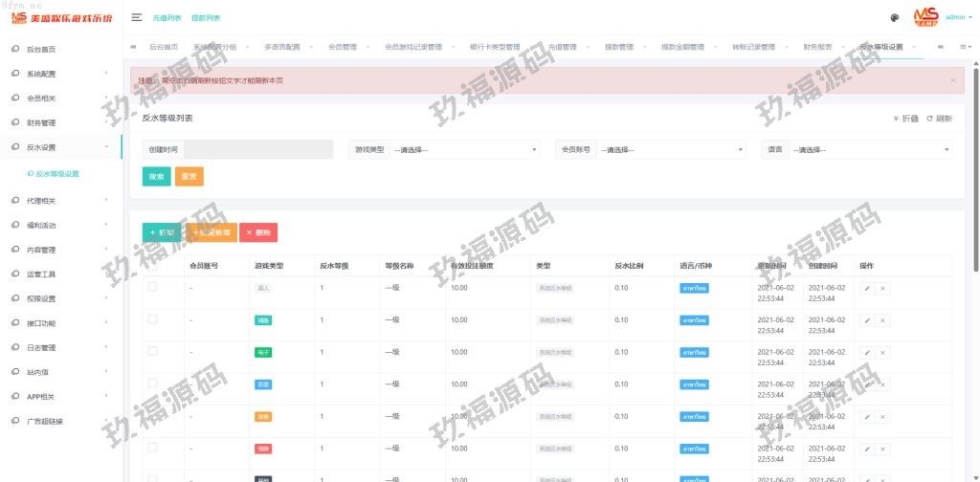Viewport: 980px width, 482px height.
Task: Expand the 财务管理 sidebar menu
Action: (61, 123)
